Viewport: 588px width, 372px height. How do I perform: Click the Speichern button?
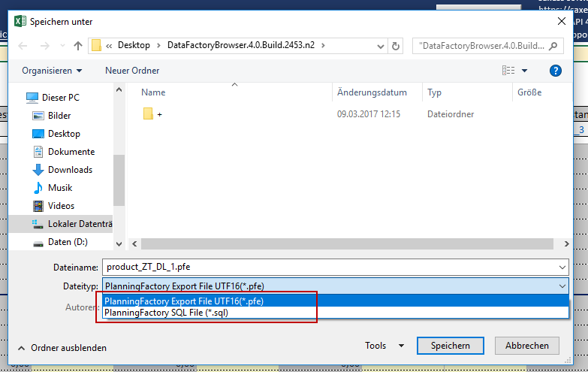click(451, 346)
